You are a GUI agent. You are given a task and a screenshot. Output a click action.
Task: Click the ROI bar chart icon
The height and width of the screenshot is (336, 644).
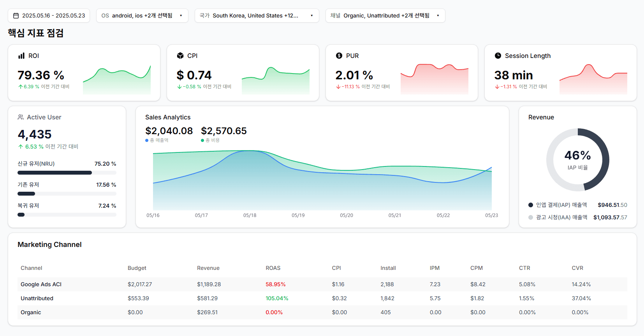[x=21, y=56]
